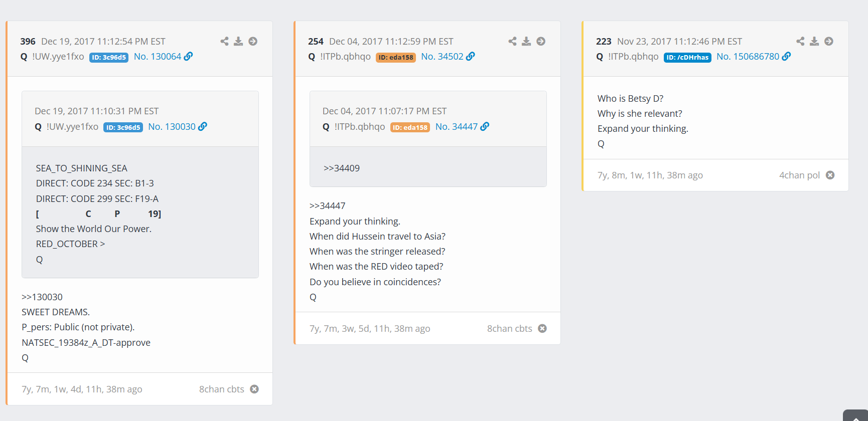Open link No. 130064
This screenshot has width=868, height=421.
pyautogui.click(x=158, y=57)
